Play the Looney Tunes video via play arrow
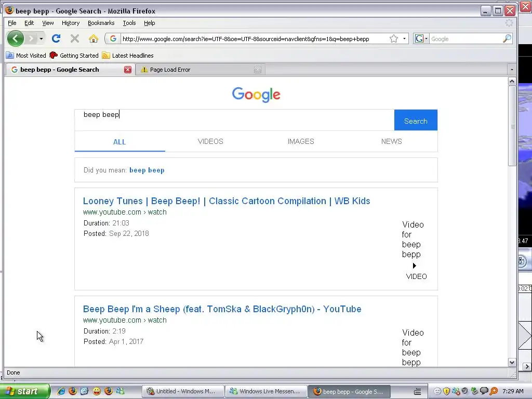532x399 pixels. (414, 265)
